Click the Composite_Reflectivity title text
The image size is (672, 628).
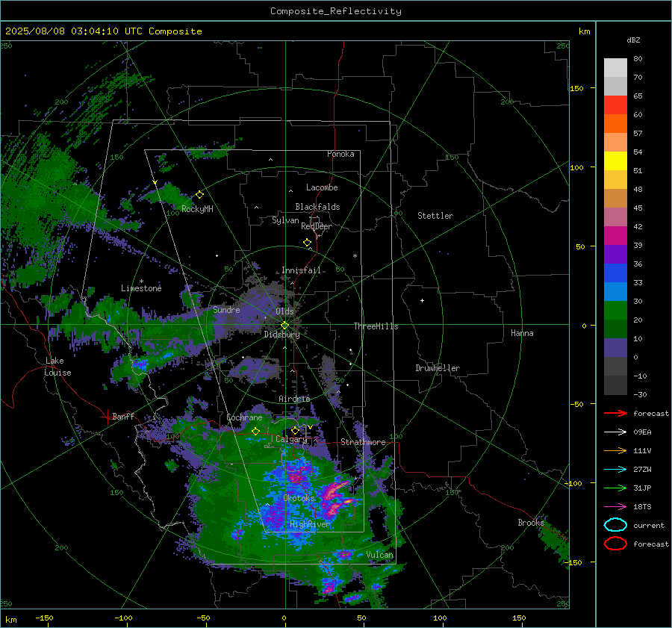pyautogui.click(x=335, y=11)
